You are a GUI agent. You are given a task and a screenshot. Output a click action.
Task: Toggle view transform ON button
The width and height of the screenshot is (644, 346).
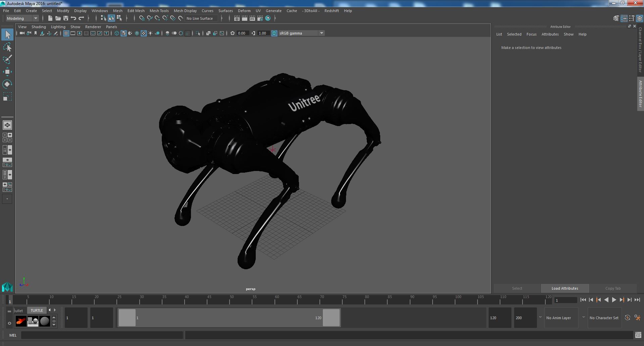pyautogui.click(x=274, y=33)
